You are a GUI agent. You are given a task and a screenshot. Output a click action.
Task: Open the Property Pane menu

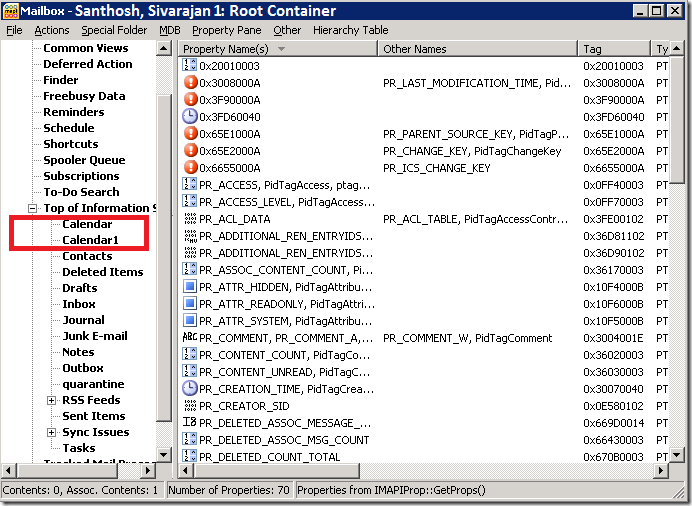pos(227,30)
